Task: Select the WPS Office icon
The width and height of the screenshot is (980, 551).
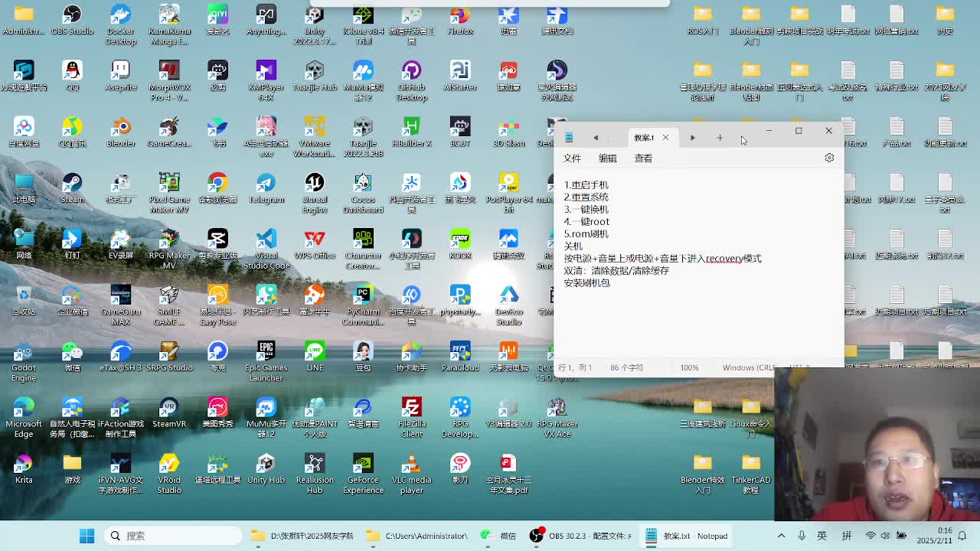Action: [315, 244]
